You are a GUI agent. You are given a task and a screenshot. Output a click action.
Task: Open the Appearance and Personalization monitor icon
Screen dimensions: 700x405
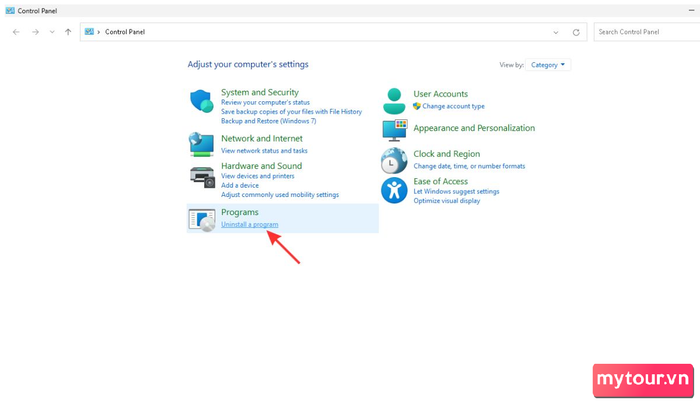click(x=395, y=130)
